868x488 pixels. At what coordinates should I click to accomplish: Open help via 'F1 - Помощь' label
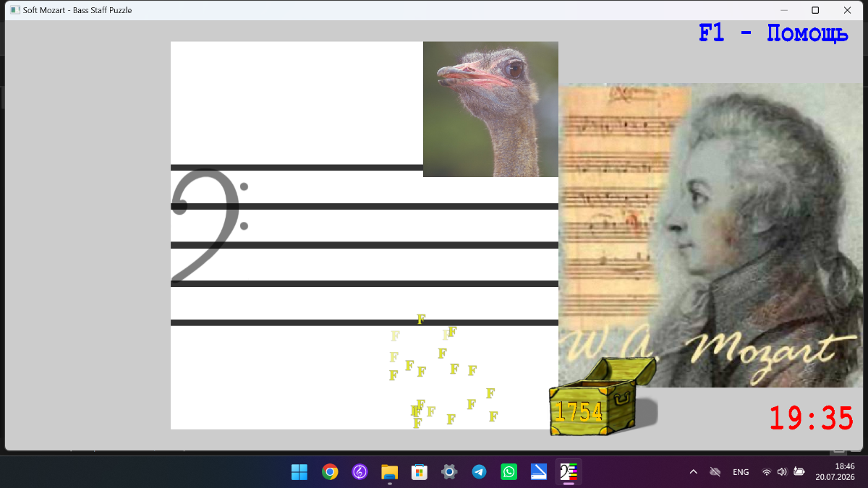773,33
